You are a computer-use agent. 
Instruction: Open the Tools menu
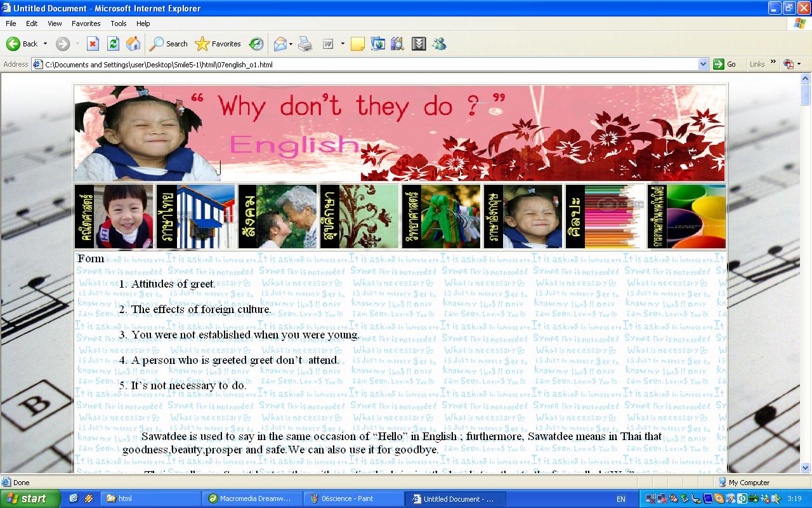pos(119,23)
